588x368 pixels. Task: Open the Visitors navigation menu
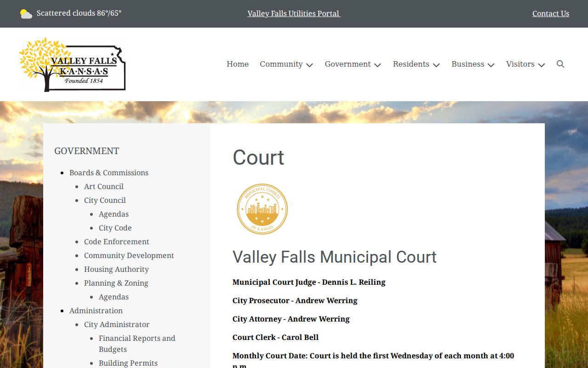(520, 64)
